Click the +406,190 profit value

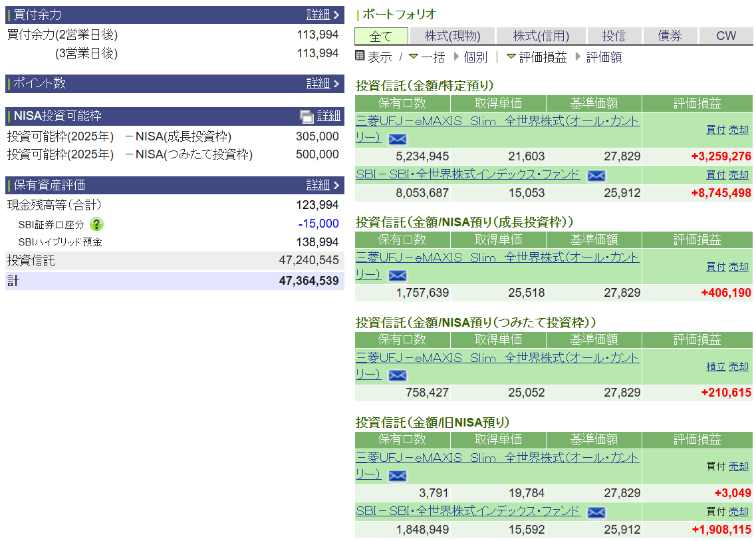pos(726,293)
